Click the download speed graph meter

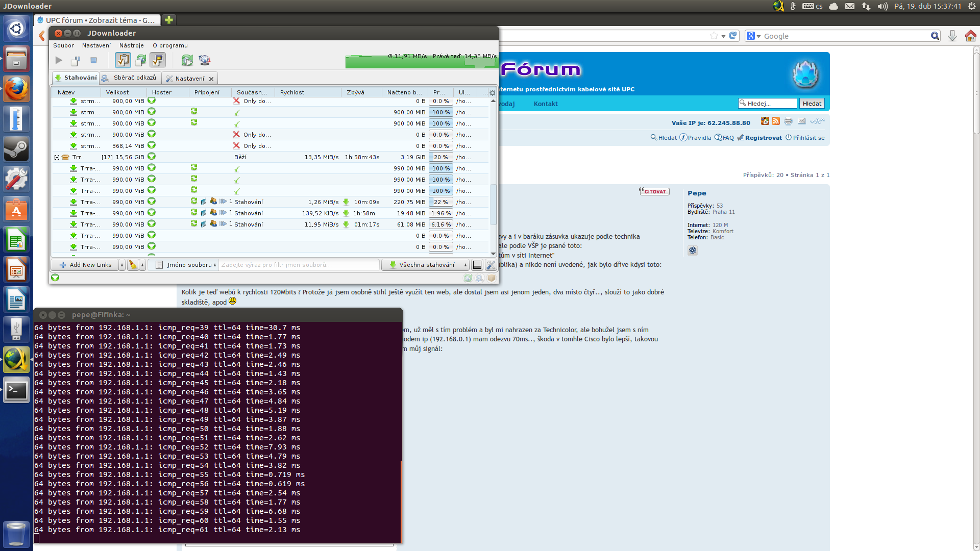pos(421,61)
